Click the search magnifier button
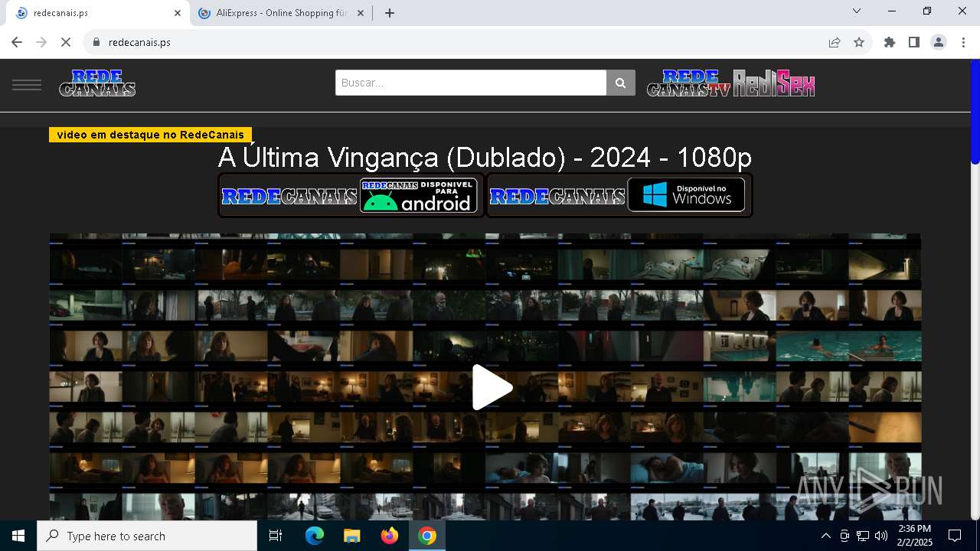 point(621,83)
